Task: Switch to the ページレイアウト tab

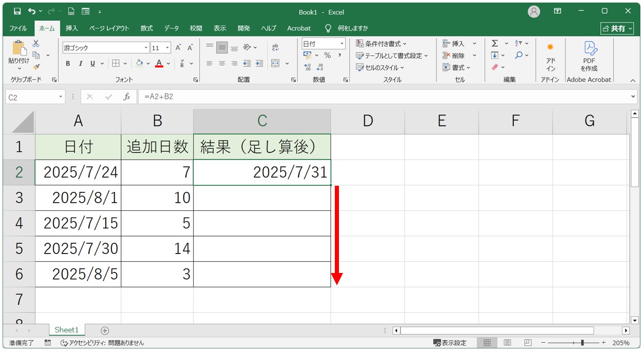Action: [109, 28]
